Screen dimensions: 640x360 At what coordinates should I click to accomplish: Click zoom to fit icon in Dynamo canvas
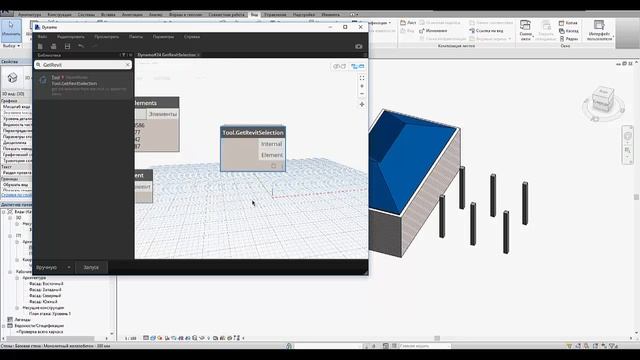pos(362,78)
